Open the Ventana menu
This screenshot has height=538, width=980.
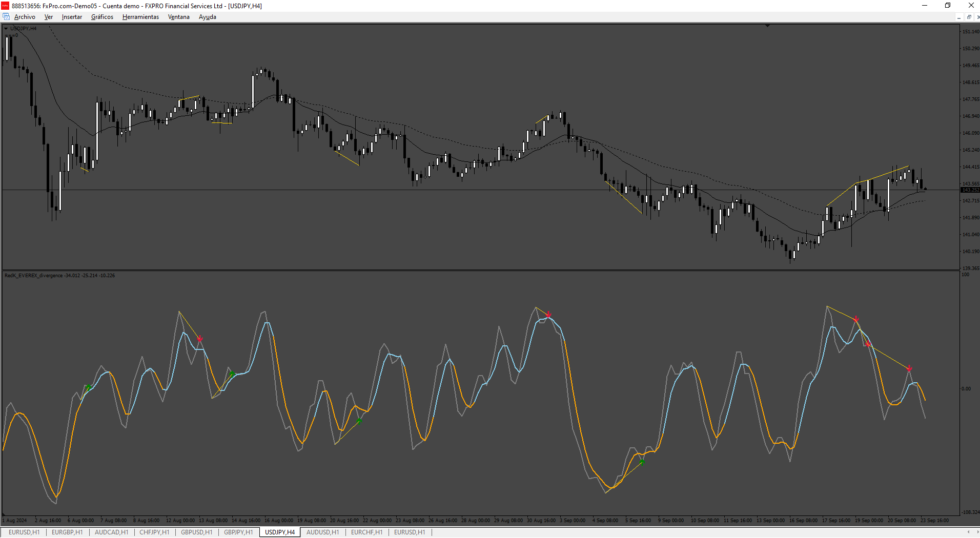(x=178, y=17)
